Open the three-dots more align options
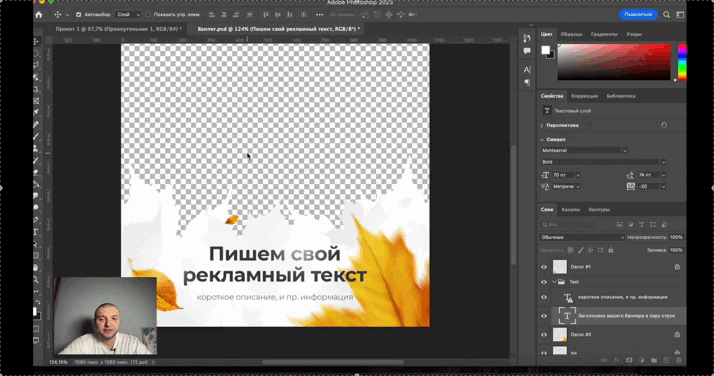 (x=320, y=15)
